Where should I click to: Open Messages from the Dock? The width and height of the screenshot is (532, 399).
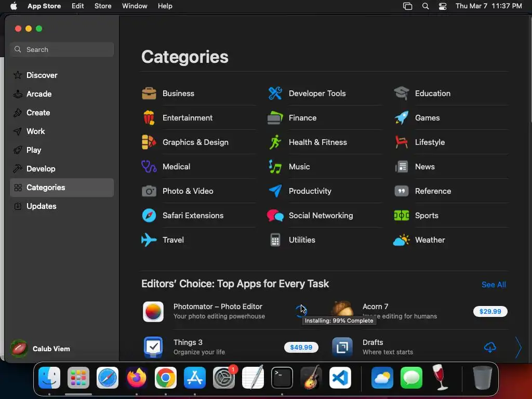coord(411,378)
